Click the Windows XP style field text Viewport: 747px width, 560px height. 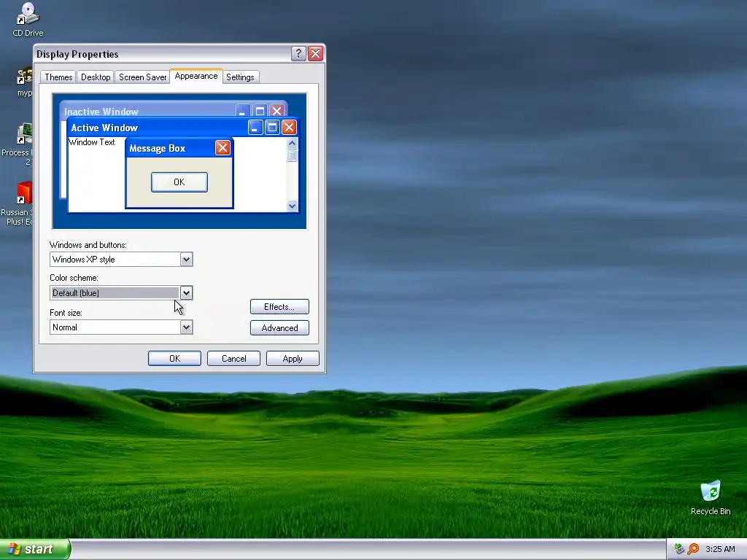(x=84, y=260)
